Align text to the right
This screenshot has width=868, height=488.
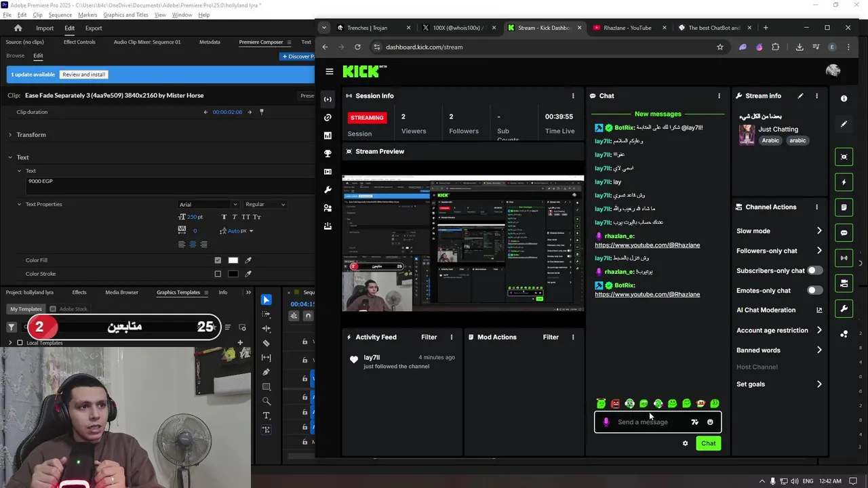point(203,244)
